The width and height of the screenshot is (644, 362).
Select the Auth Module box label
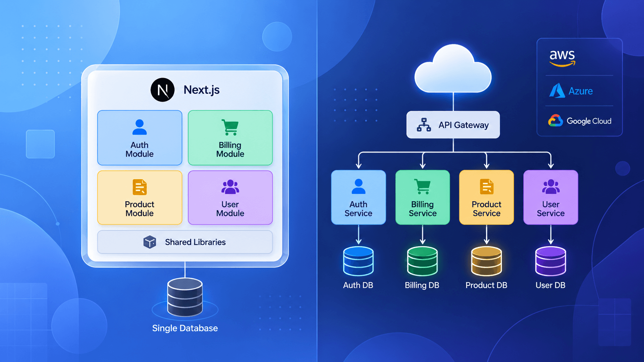(x=139, y=149)
